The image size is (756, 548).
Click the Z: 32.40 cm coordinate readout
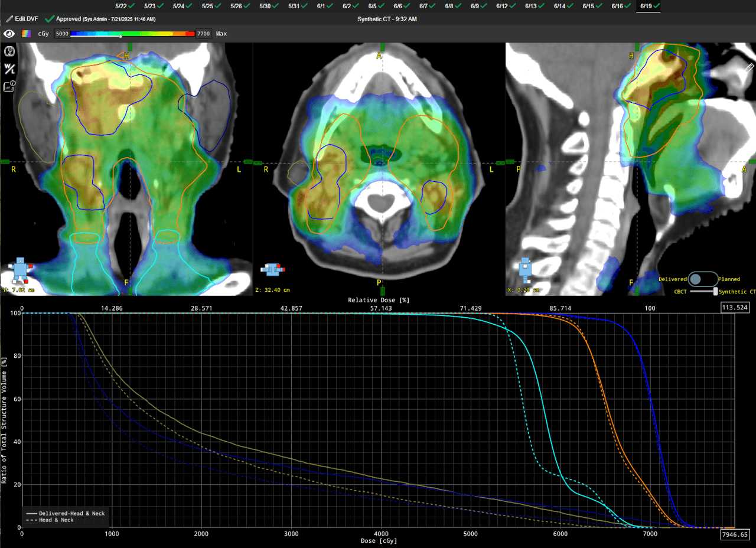(x=273, y=290)
